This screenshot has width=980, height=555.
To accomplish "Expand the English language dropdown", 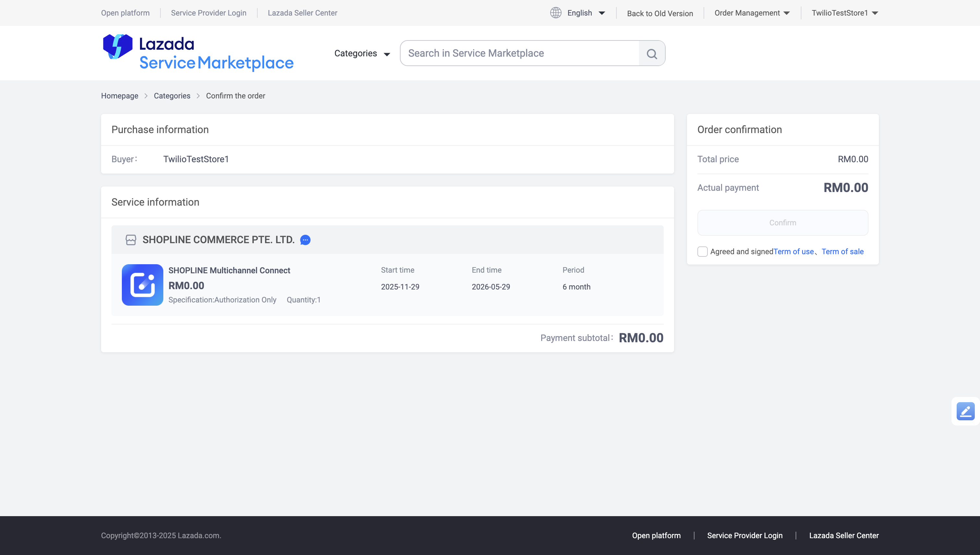I will pyautogui.click(x=586, y=13).
